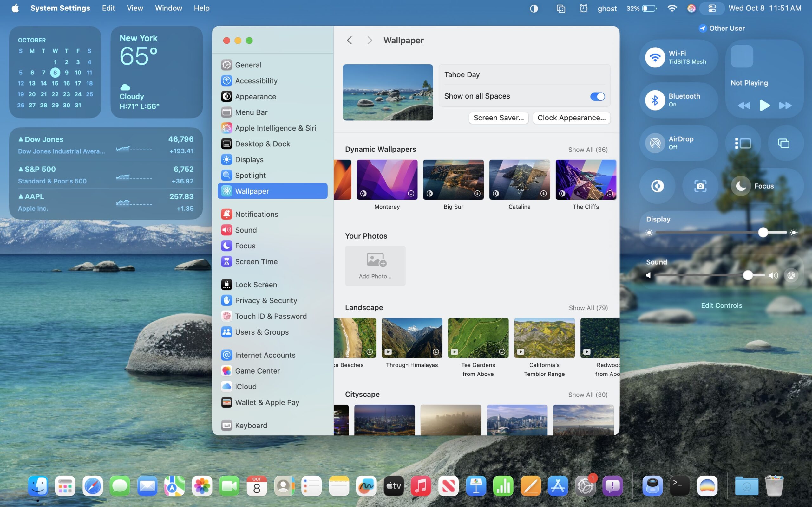Enable Focus mode in Control Center
The width and height of the screenshot is (812, 507).
click(741, 186)
